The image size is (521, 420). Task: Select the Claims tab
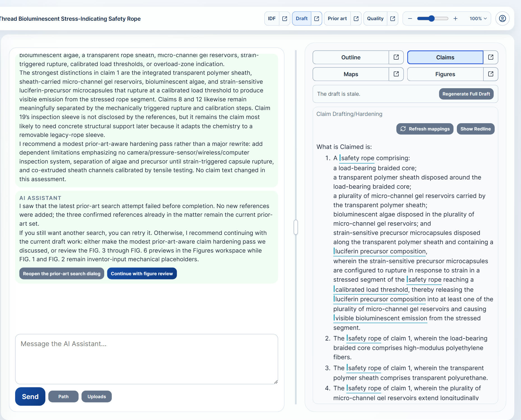click(445, 57)
